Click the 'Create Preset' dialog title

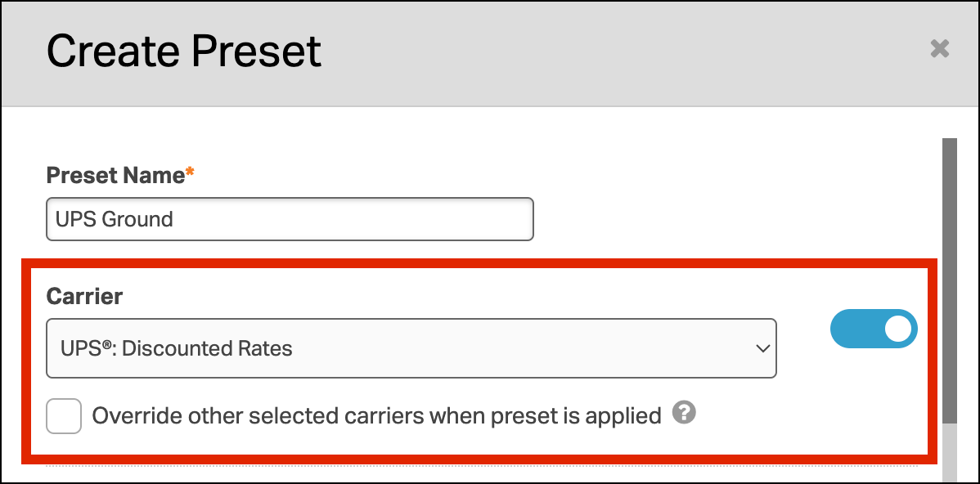pos(184,51)
